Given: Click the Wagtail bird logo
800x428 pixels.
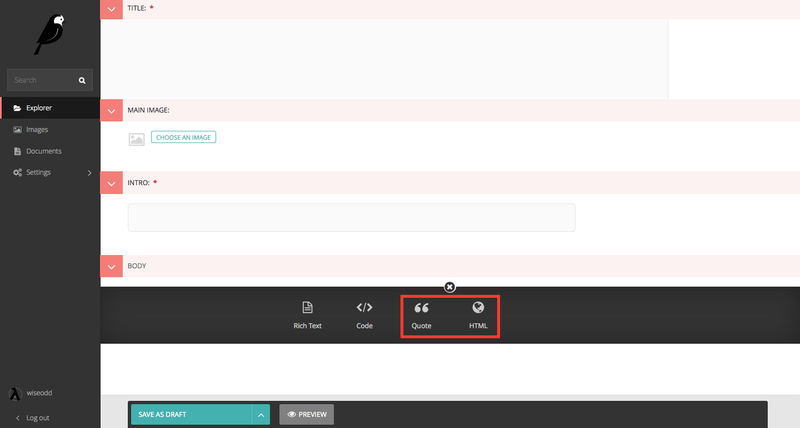Looking at the screenshot, I should coord(49,33).
